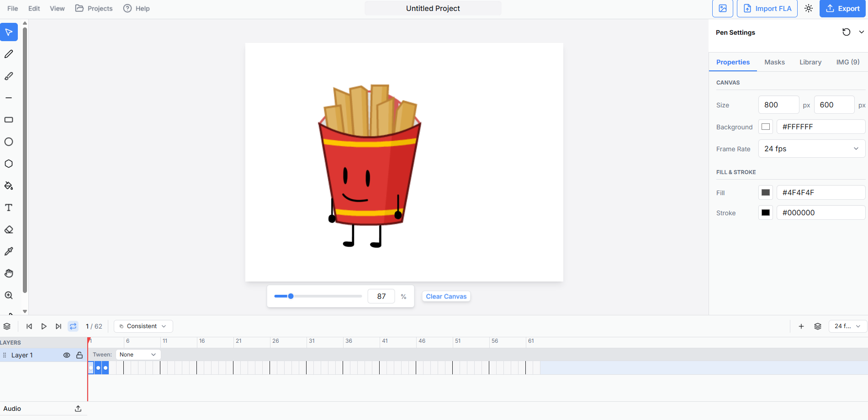Open the Frame Rate dropdown
The image size is (868, 420).
[x=812, y=149]
